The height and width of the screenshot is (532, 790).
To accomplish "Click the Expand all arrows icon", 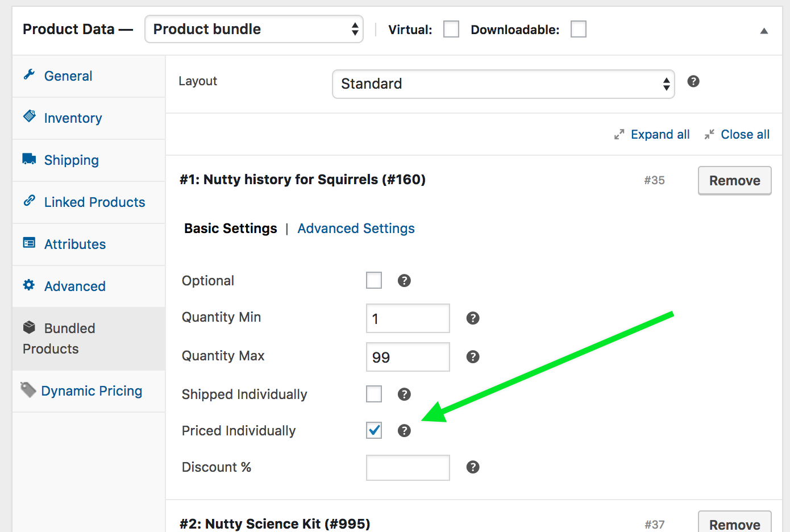I will 619,135.
